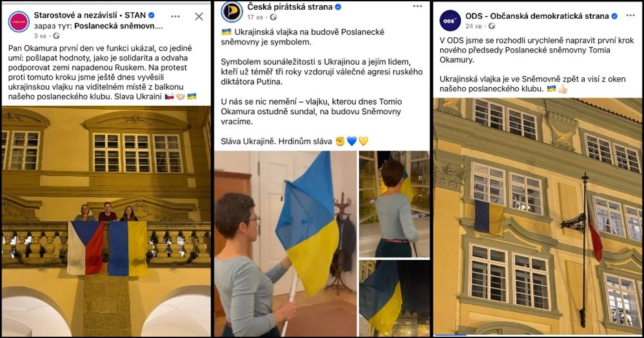Open large photo of woman holding Ukrainian flag
Image resolution: width=644 pixels, height=338 pixels.
[x=285, y=244]
